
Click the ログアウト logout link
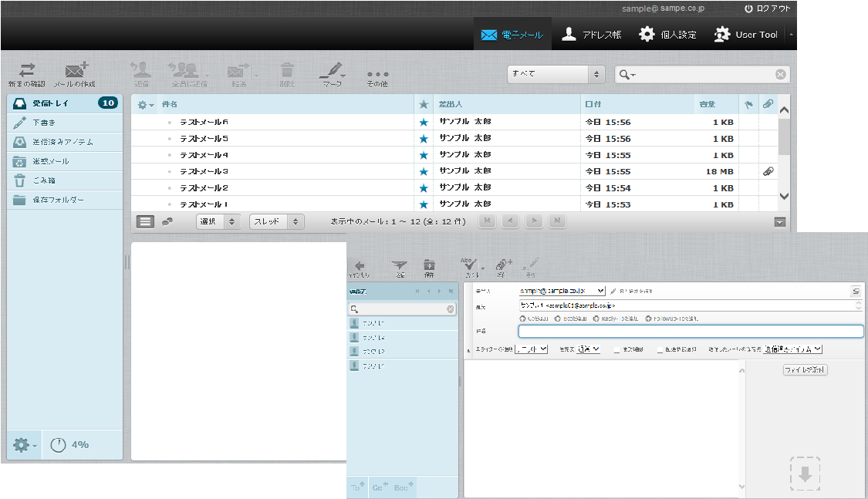coord(767,8)
